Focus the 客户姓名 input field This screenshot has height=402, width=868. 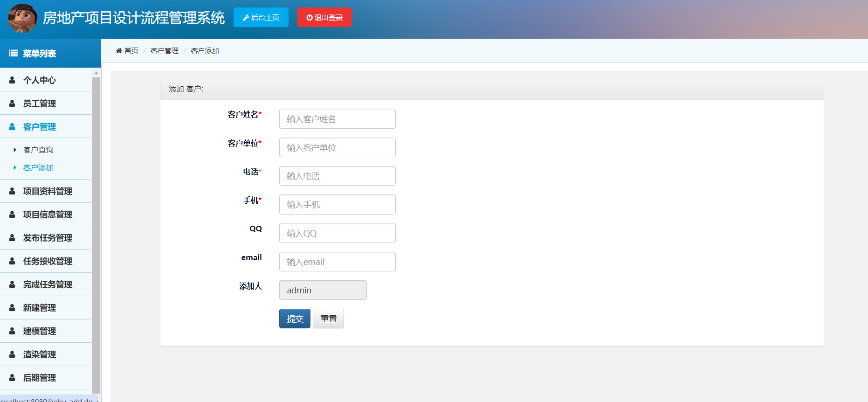click(338, 119)
